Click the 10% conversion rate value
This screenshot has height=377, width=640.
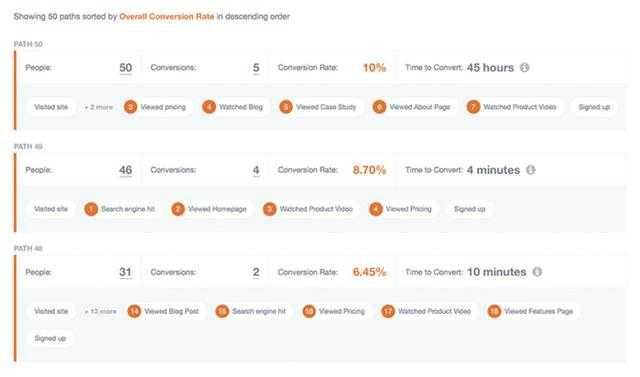tap(374, 68)
